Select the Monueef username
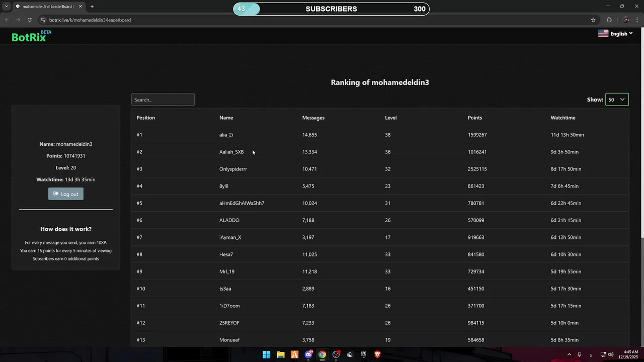The image size is (644, 362). coord(229,340)
